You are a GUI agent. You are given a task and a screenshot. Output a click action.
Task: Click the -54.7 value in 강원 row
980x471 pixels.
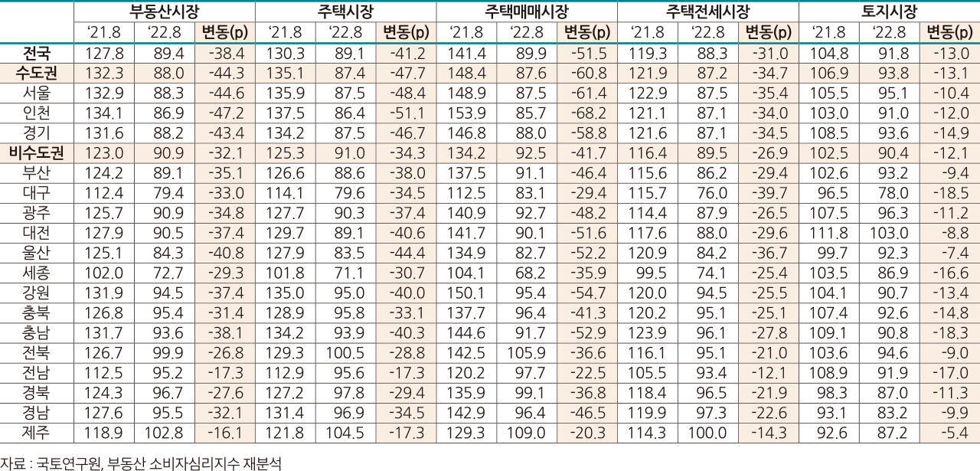click(x=590, y=293)
